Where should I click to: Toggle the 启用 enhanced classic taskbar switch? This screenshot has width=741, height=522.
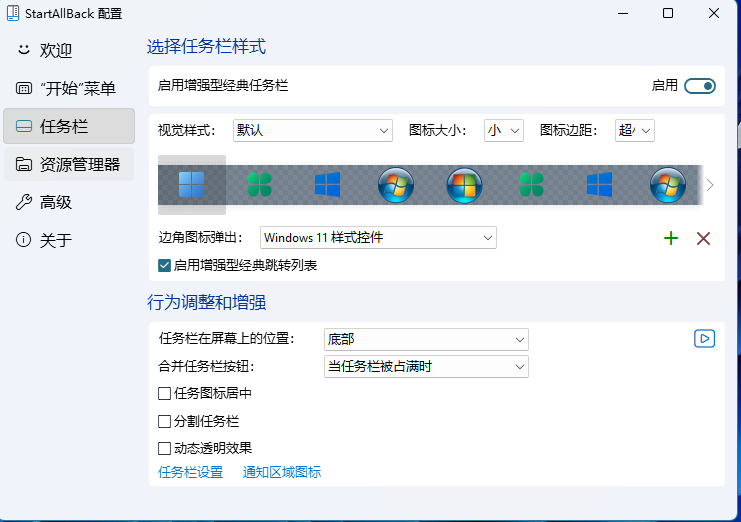point(700,86)
